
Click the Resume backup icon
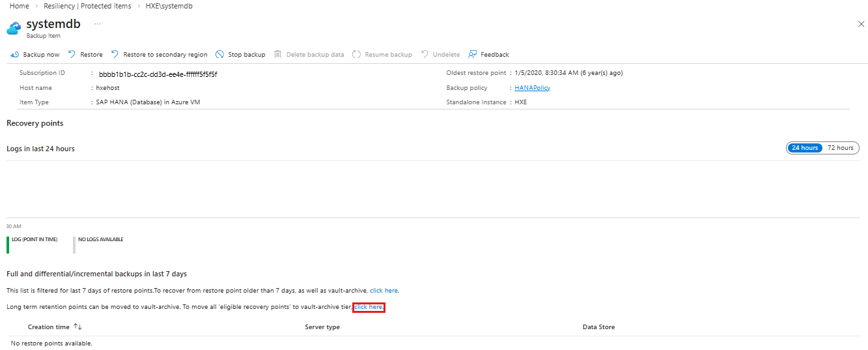coord(356,55)
